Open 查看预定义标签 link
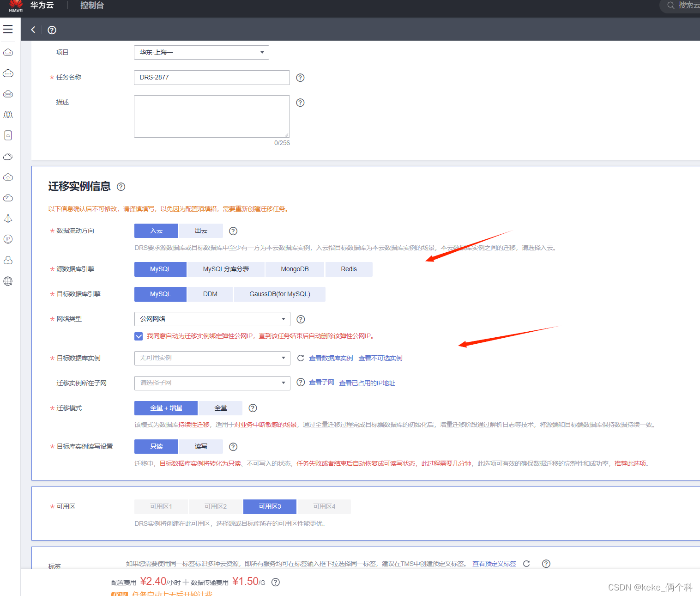Viewport: 700px width, 596px height. click(494, 564)
